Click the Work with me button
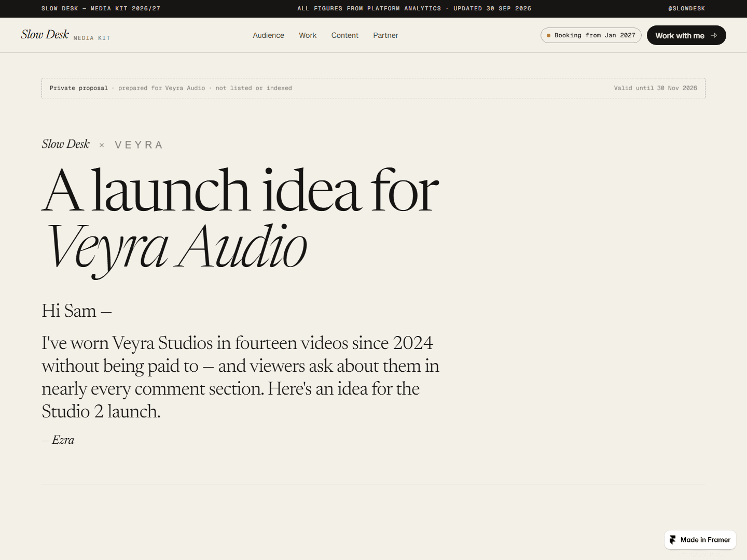Viewport: 747px width, 560px height. pos(686,35)
